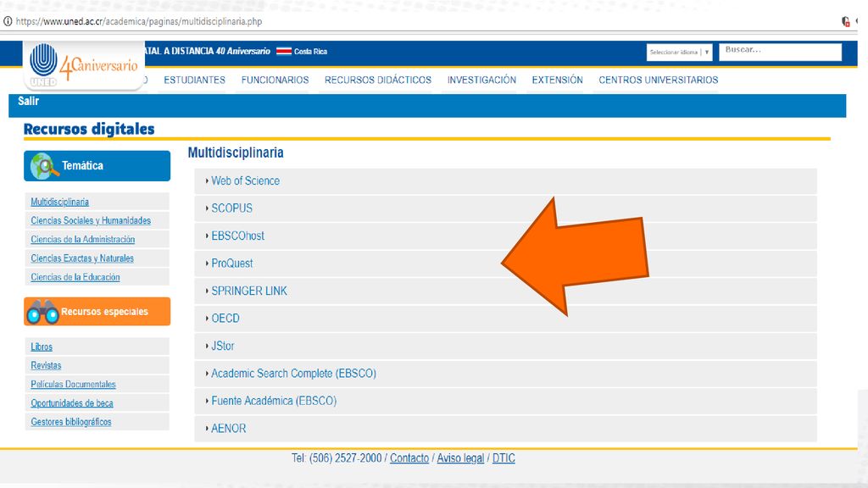This screenshot has width=868, height=488.
Task: Click the telephone number (506) 2527-2000
Action: pyautogui.click(x=346, y=458)
